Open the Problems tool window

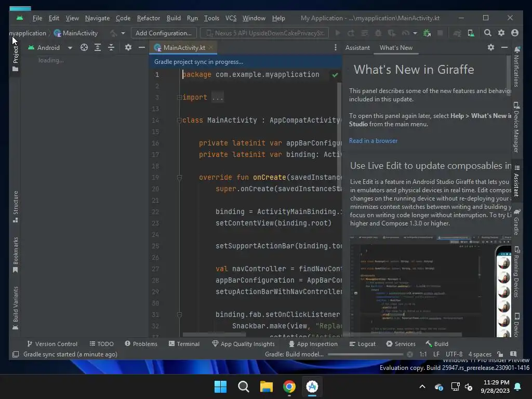pyautogui.click(x=141, y=344)
